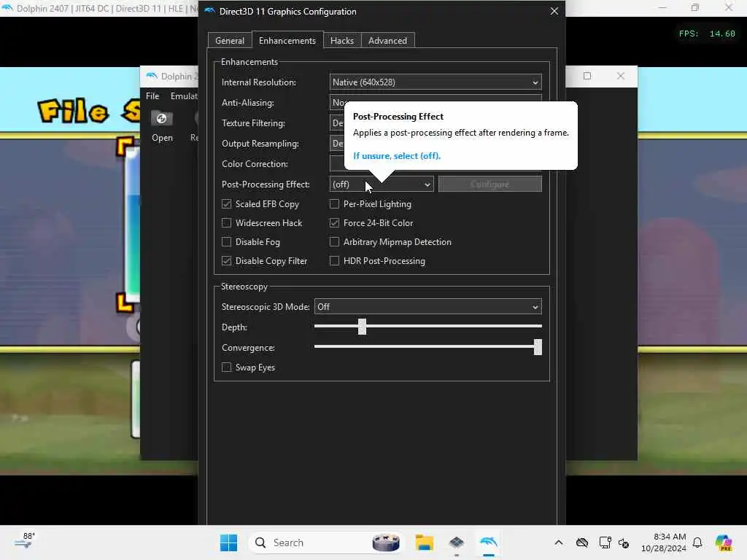Open the Windows Start menu
The height and width of the screenshot is (560, 747).
coord(228,542)
